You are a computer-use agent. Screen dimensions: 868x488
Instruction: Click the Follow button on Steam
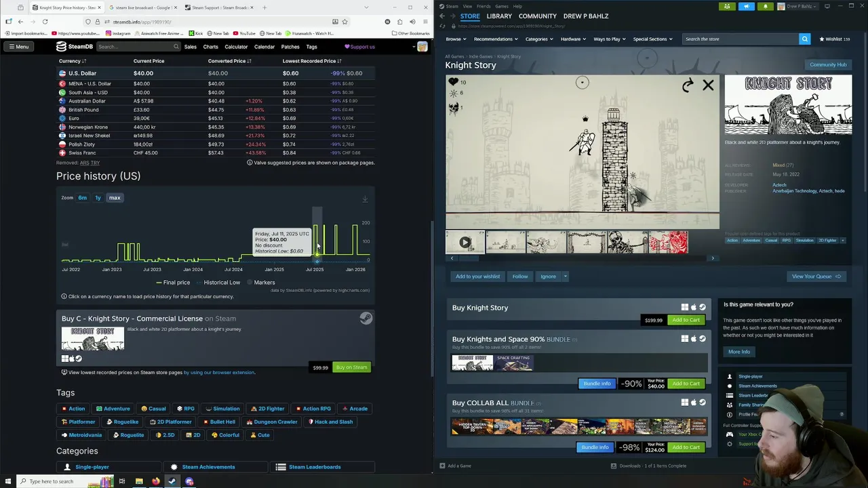(520, 277)
